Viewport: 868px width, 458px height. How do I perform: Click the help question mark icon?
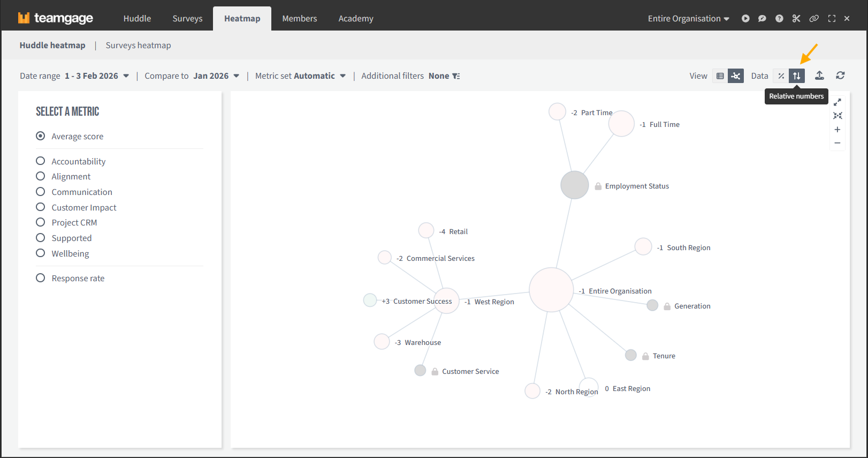click(779, 19)
